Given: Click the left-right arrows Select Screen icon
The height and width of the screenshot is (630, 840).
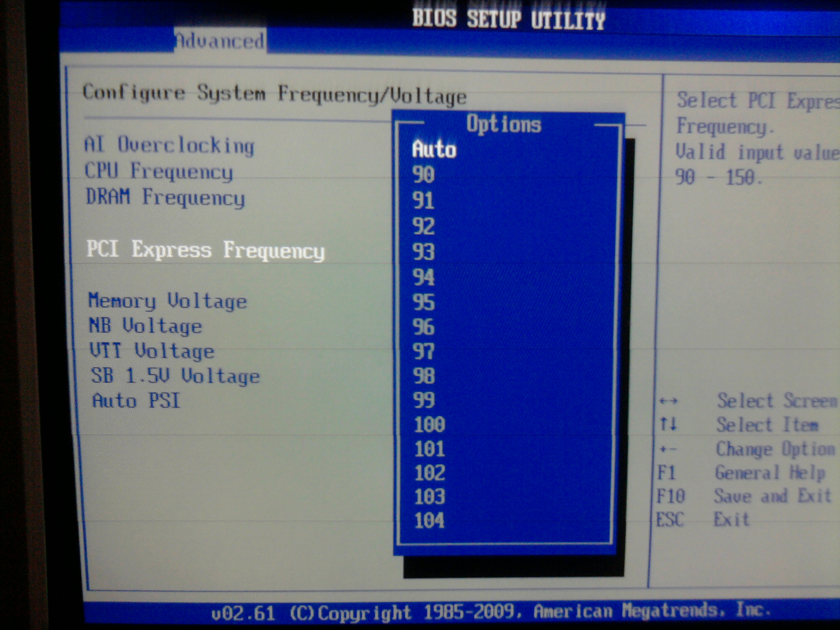Looking at the screenshot, I should coord(669,401).
